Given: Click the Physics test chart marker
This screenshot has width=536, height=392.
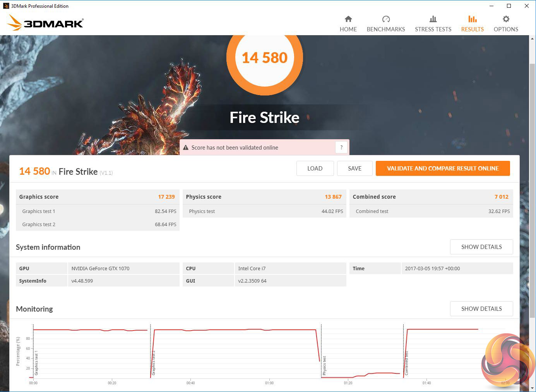Looking at the screenshot, I should tap(324, 365).
